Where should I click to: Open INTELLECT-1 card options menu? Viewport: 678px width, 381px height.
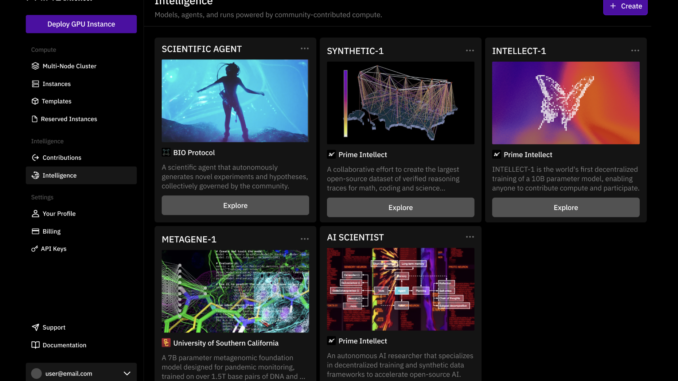(x=635, y=51)
